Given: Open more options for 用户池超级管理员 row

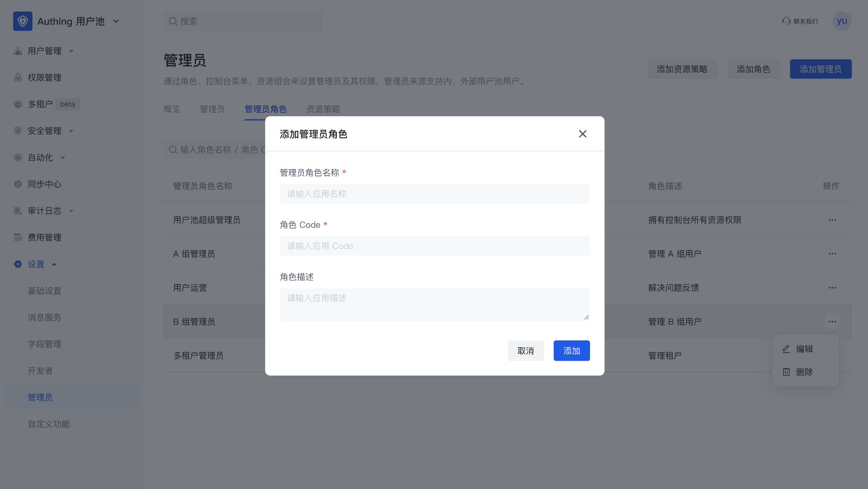Looking at the screenshot, I should click(x=832, y=220).
